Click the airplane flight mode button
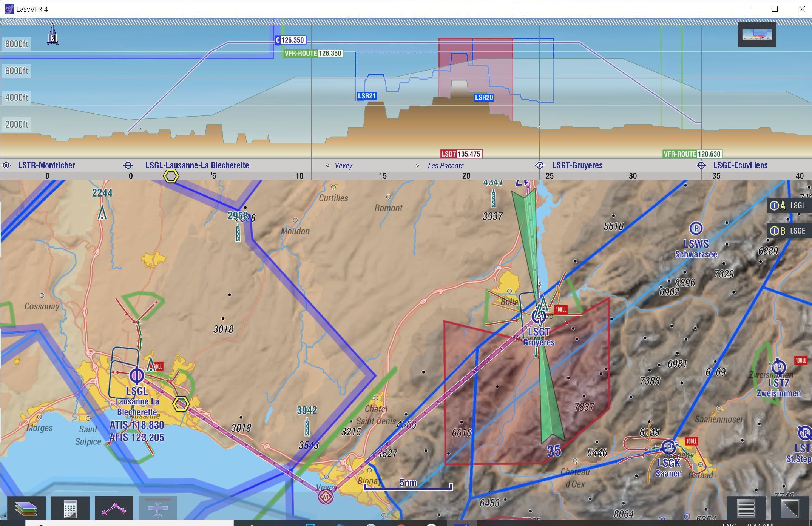 [x=158, y=508]
